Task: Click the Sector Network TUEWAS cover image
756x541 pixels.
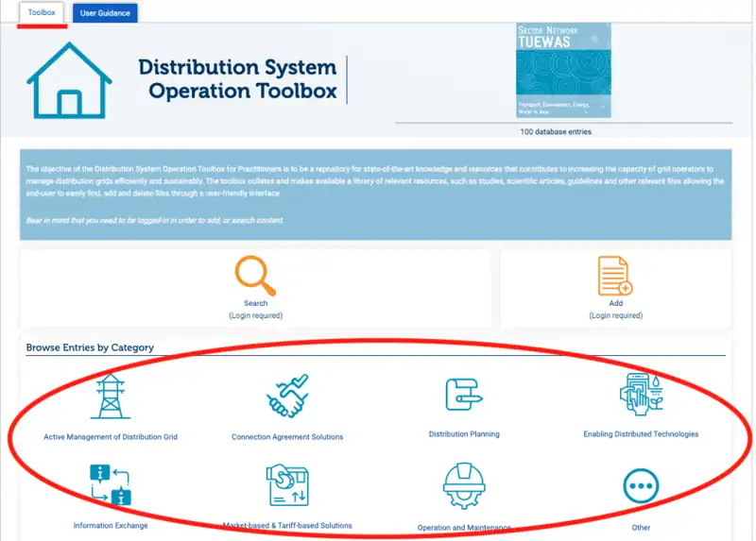Action: [x=563, y=70]
